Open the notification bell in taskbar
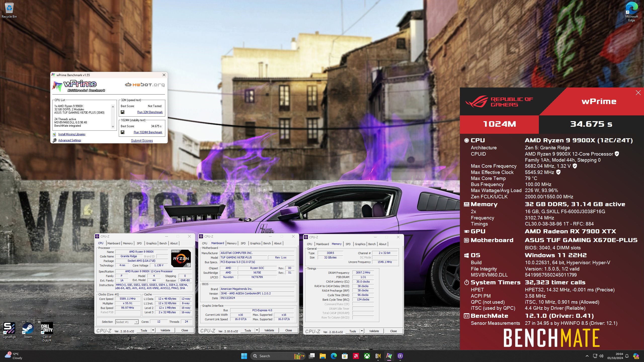This screenshot has width=644, height=362. point(627,356)
